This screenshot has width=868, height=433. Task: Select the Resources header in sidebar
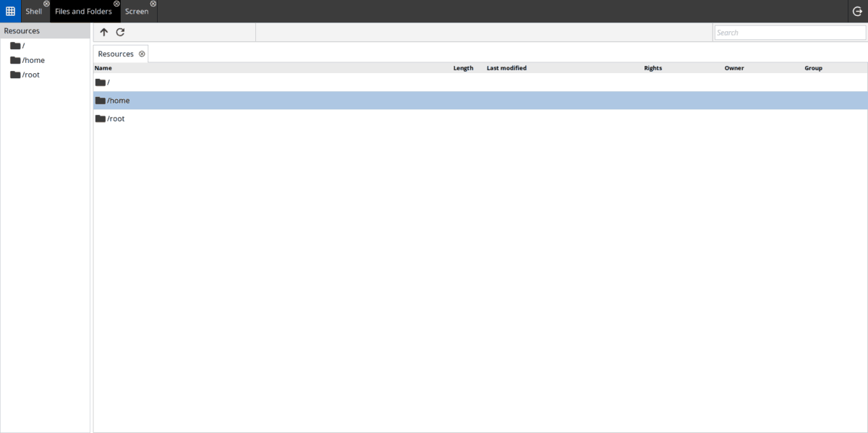tap(45, 31)
